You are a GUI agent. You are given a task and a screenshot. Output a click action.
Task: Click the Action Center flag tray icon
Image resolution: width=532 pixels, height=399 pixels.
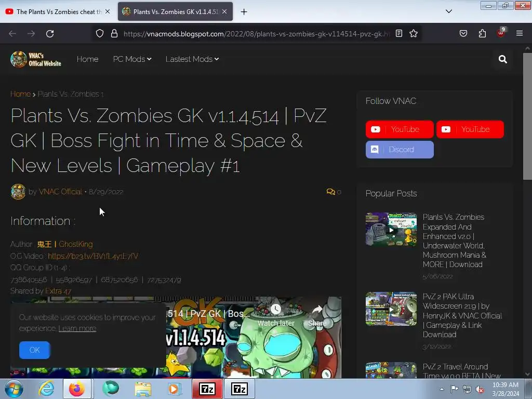tap(454, 389)
